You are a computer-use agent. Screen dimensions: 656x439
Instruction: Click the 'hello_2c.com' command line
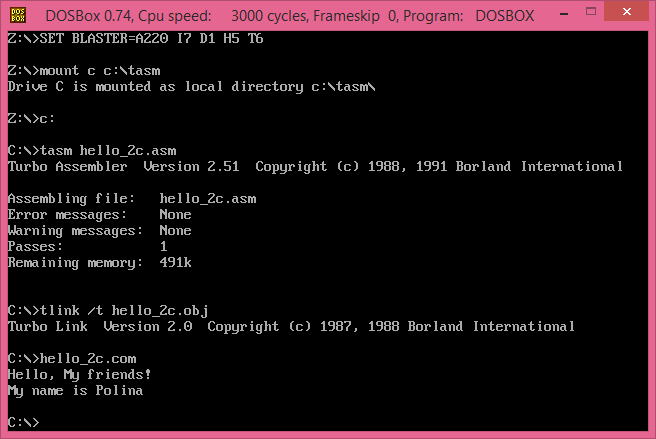[72, 359]
